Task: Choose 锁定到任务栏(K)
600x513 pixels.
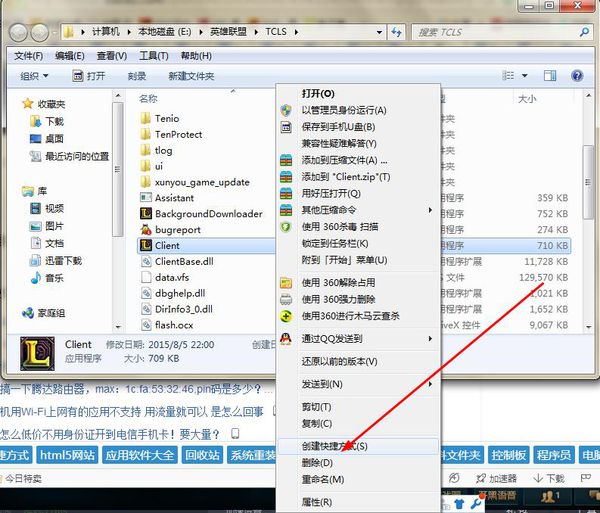Action: (x=358, y=243)
